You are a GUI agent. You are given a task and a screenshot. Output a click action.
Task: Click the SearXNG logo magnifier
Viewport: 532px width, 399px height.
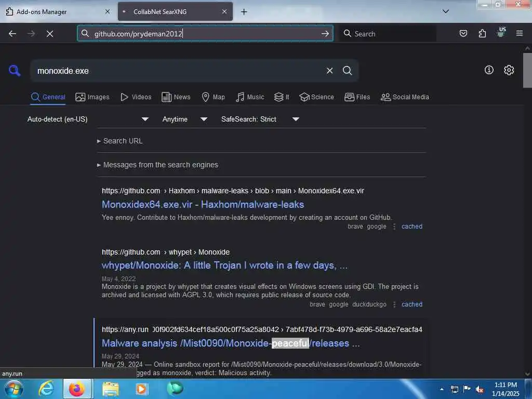tap(15, 71)
